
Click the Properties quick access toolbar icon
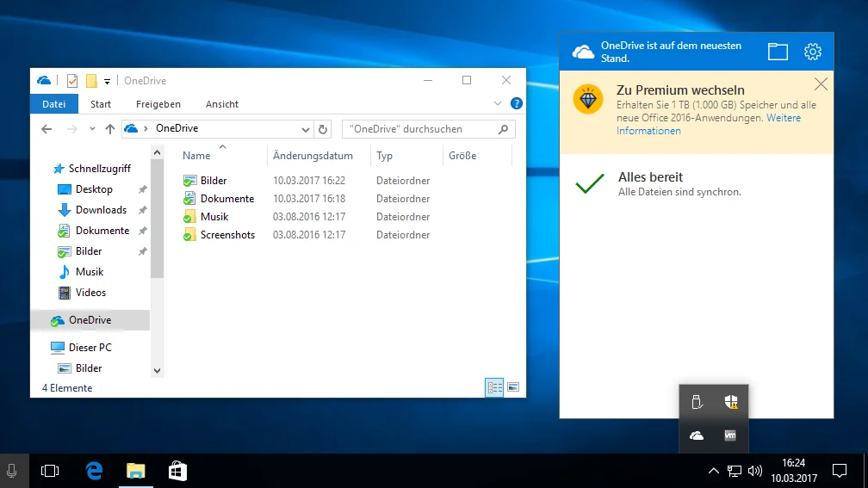tap(72, 81)
